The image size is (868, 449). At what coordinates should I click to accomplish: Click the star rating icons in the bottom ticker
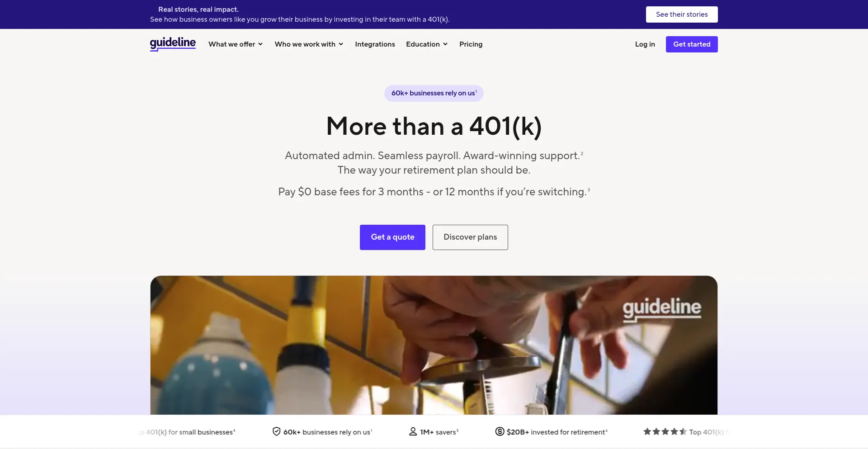tap(665, 432)
